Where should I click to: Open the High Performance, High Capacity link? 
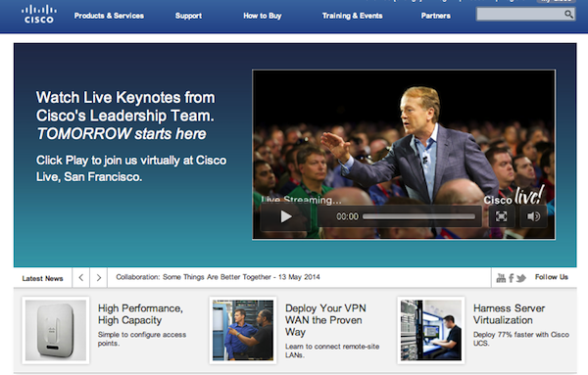(x=140, y=314)
